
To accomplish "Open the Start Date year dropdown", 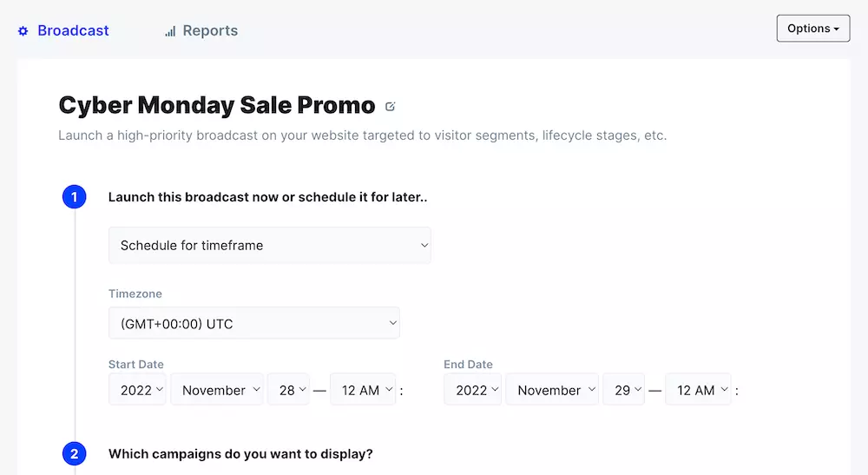I will pyautogui.click(x=137, y=390).
